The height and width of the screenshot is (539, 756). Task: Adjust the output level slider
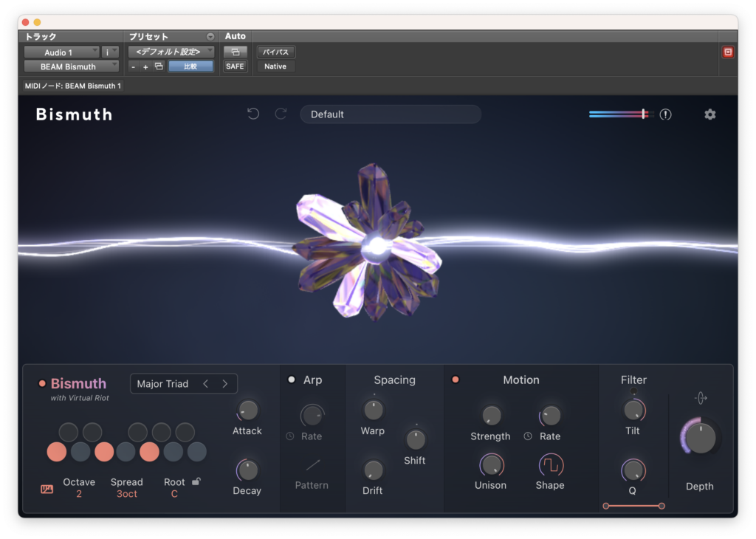pos(621,114)
